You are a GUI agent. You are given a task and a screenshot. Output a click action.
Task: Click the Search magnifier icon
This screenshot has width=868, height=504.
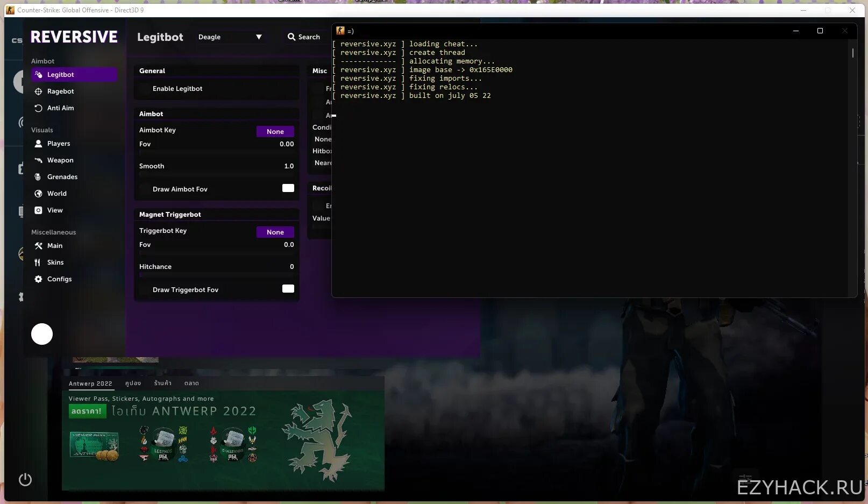coord(291,37)
